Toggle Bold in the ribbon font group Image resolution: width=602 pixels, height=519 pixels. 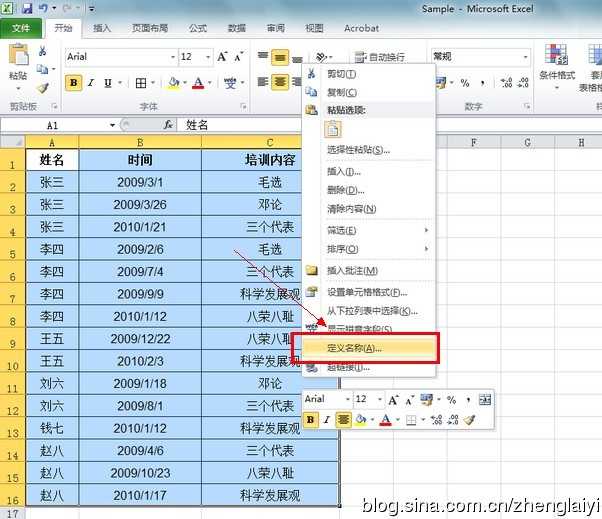(x=73, y=83)
